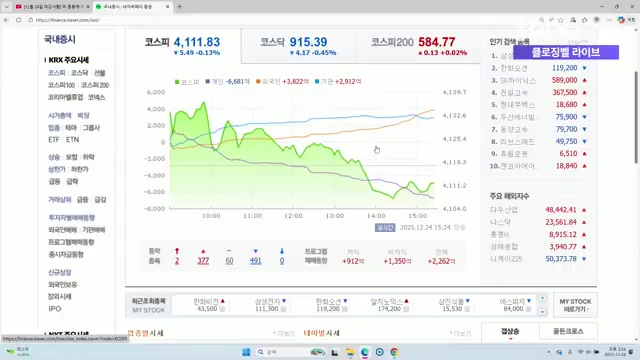The image size is (640, 360).
Task: Open ETF sidebar link
Action: [54, 140]
